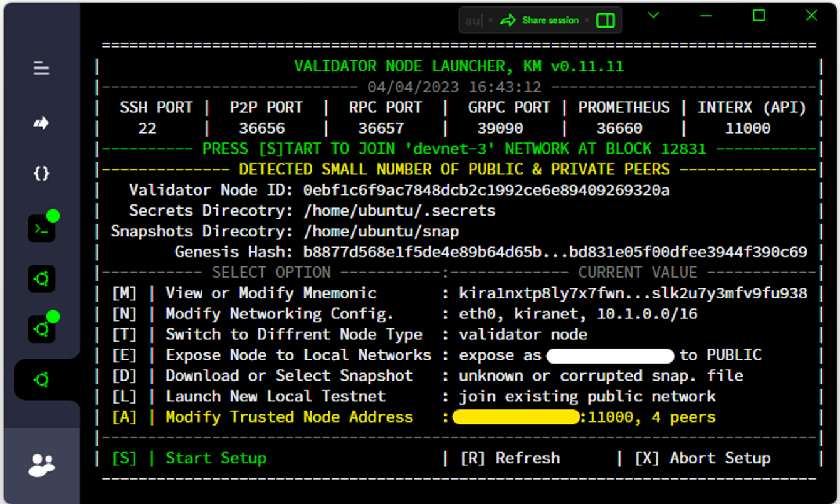This screenshot has height=504, width=840.
Task: Select View or Modify Mnemonic option
Action: click(271, 293)
